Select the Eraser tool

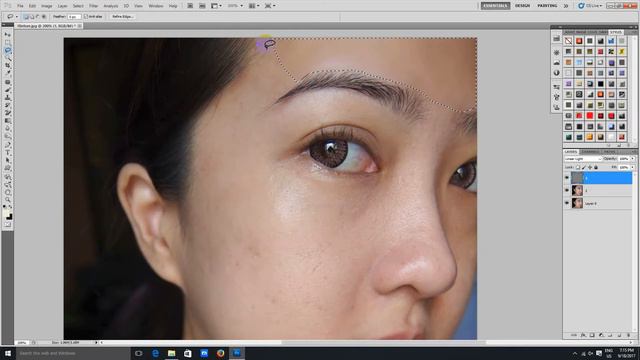tap(8, 112)
